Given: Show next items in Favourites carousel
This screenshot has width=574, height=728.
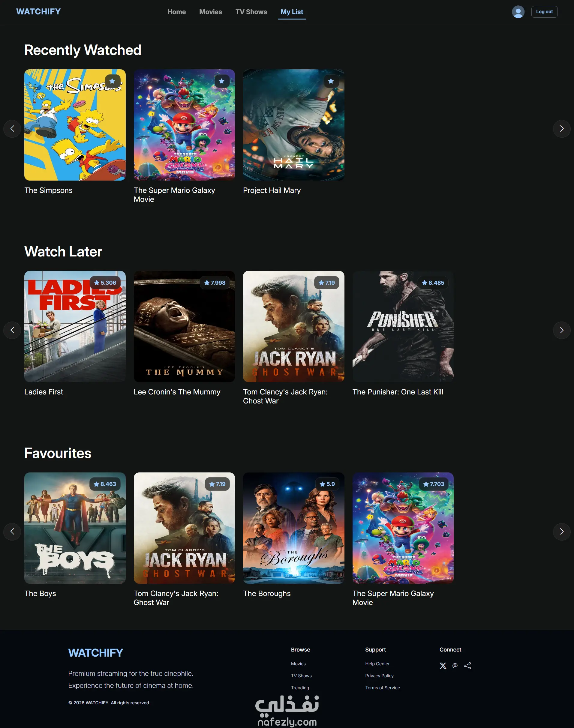Looking at the screenshot, I should tap(562, 532).
